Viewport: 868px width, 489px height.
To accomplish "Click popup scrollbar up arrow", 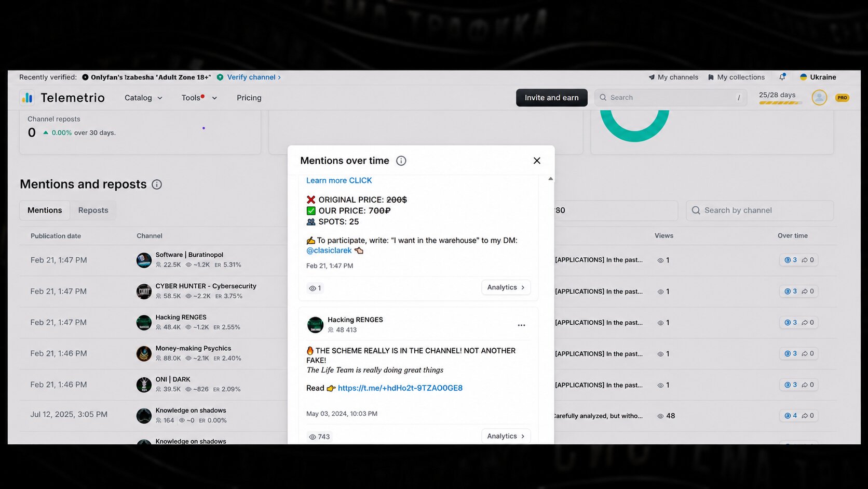I will tap(550, 179).
